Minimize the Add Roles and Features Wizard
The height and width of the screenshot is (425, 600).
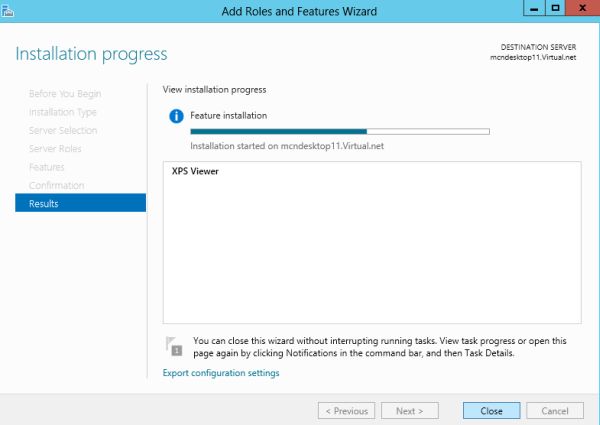coord(534,8)
